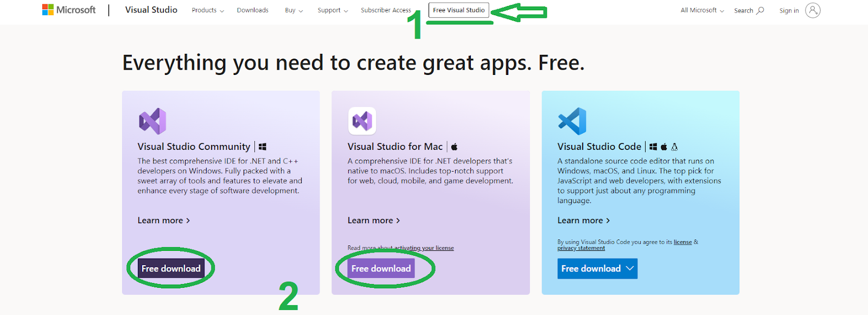Expand the Products menu
The image size is (868, 315).
point(208,10)
